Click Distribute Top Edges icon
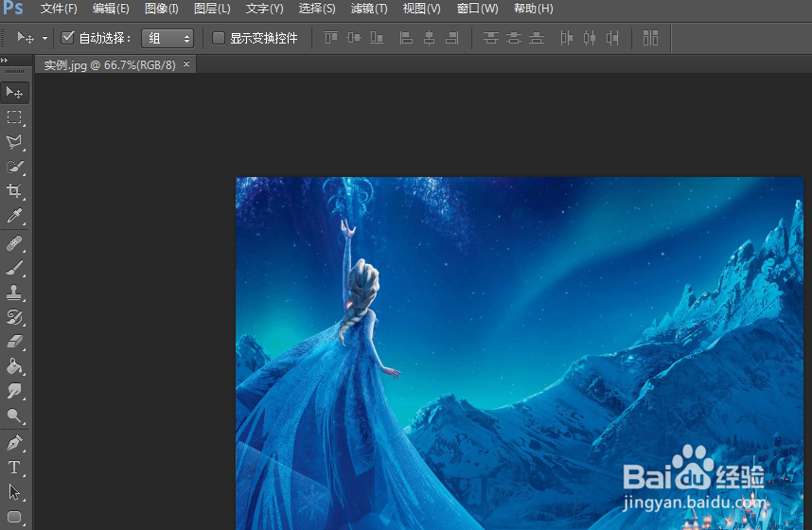 (x=491, y=38)
